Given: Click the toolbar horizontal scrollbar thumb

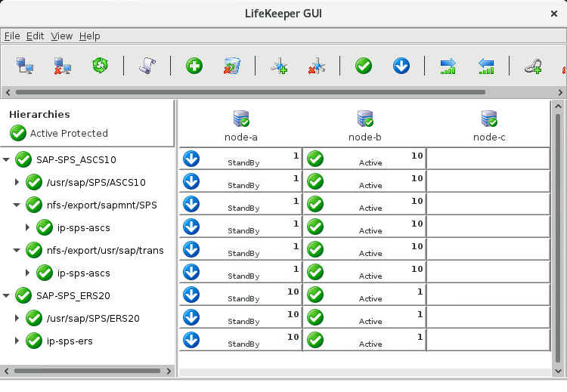Looking at the screenshot, I should click(250, 92).
